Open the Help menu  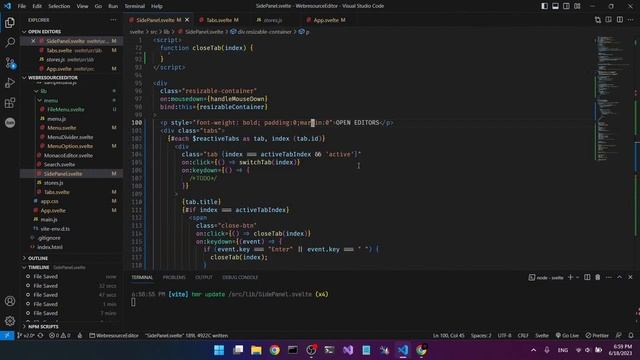point(157,6)
